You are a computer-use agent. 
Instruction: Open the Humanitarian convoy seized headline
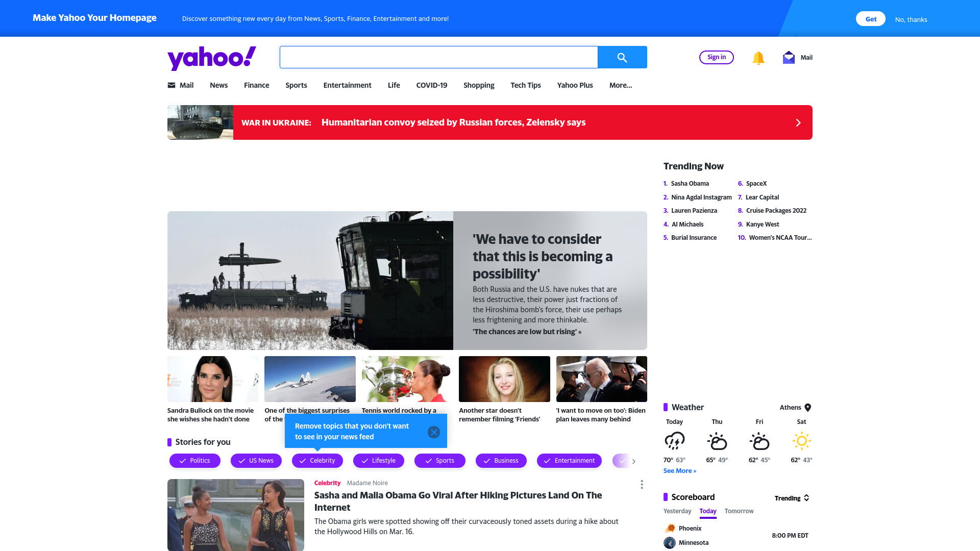453,122
